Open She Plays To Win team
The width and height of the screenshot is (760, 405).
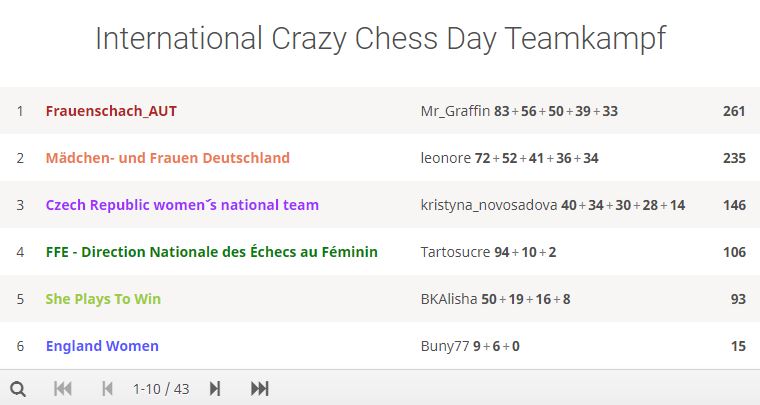(x=103, y=299)
